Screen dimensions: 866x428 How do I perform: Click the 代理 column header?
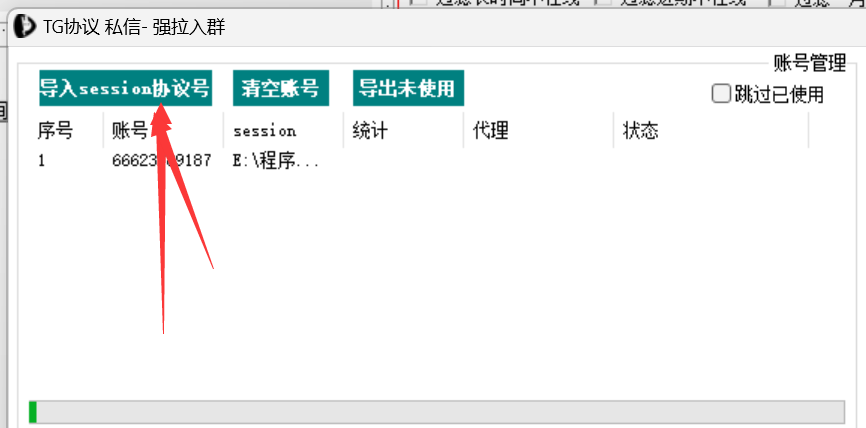[x=491, y=131]
